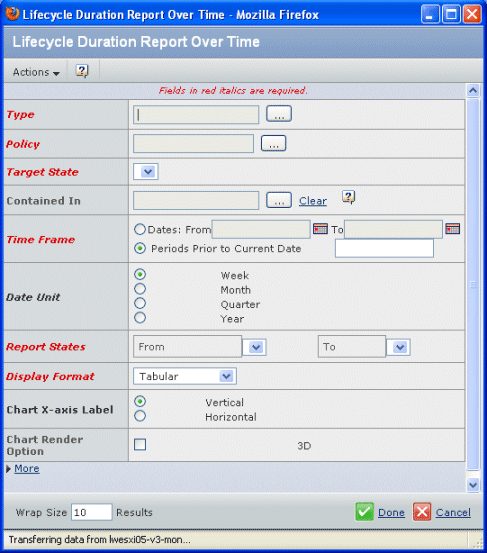This screenshot has height=553, width=487.
Task: Open the Target State dropdown
Action: tap(146, 172)
